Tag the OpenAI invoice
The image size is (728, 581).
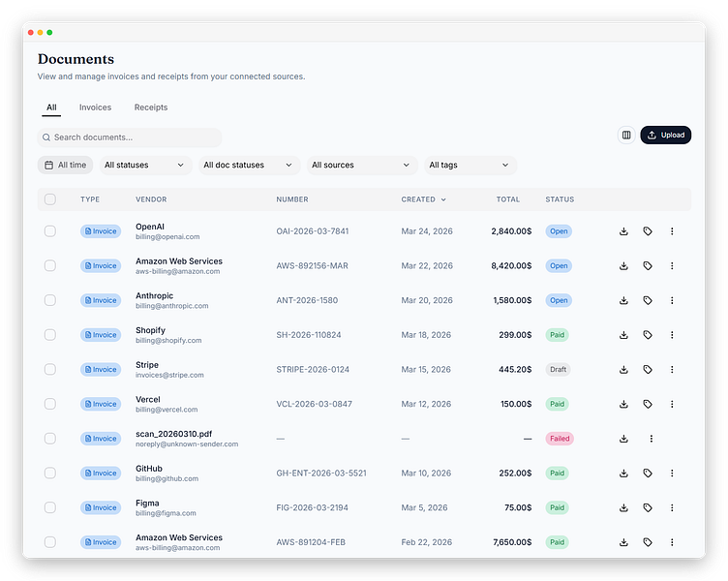pyautogui.click(x=648, y=231)
